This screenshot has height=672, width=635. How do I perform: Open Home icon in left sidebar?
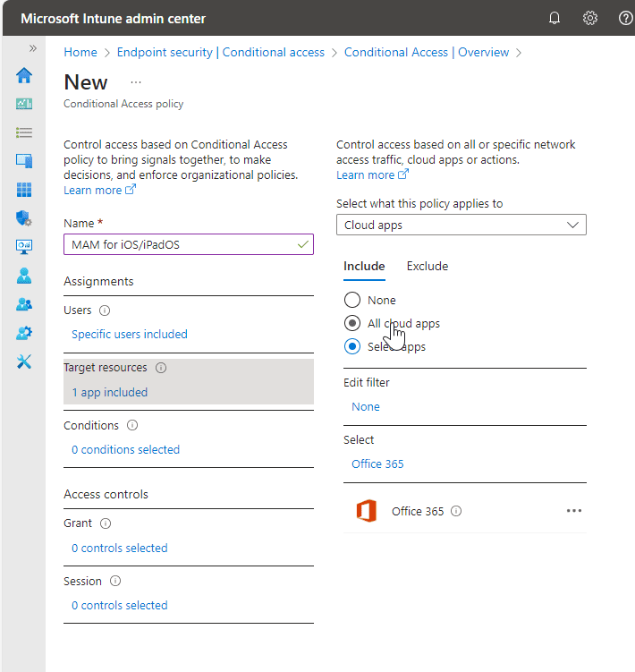tap(24, 75)
